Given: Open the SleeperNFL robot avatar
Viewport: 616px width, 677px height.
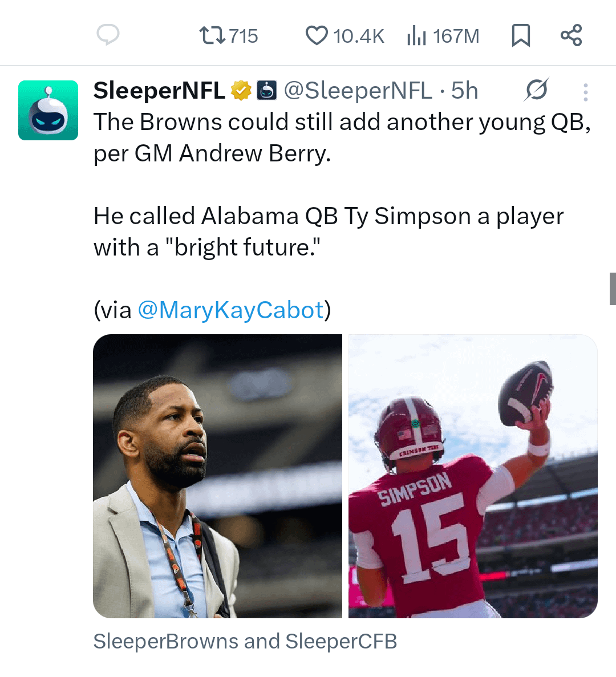Looking at the screenshot, I should (48, 110).
